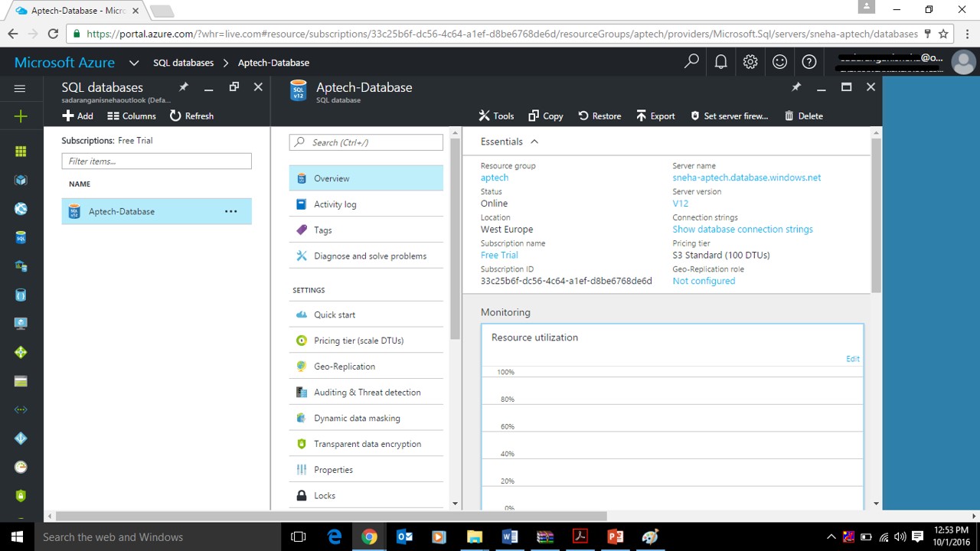Open Properties setting
Viewport: 980px width, 551px height.
366,470
